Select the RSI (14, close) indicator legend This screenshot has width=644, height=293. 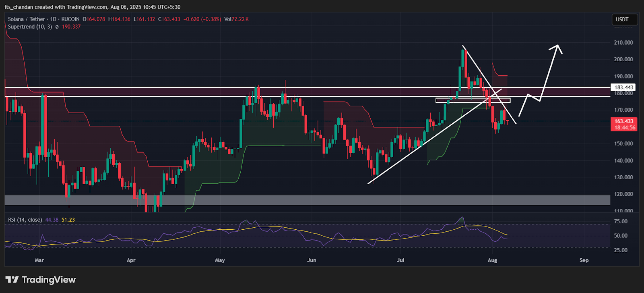click(25, 220)
